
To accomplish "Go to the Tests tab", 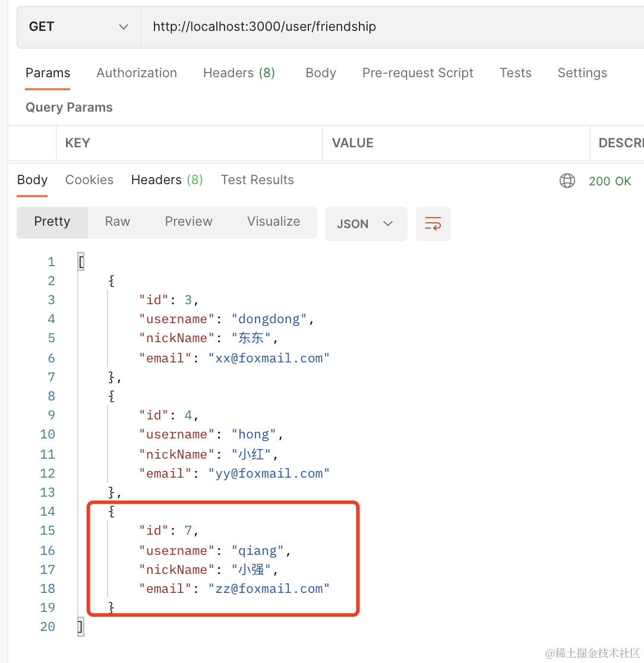I will click(515, 73).
